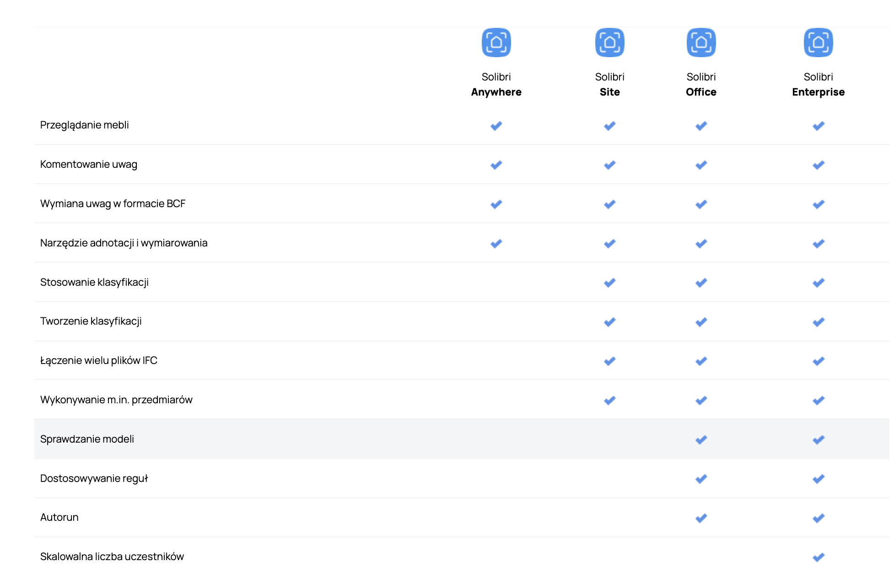
Task: Click the Przeglądanie mebli feature label
Action: [x=84, y=125]
